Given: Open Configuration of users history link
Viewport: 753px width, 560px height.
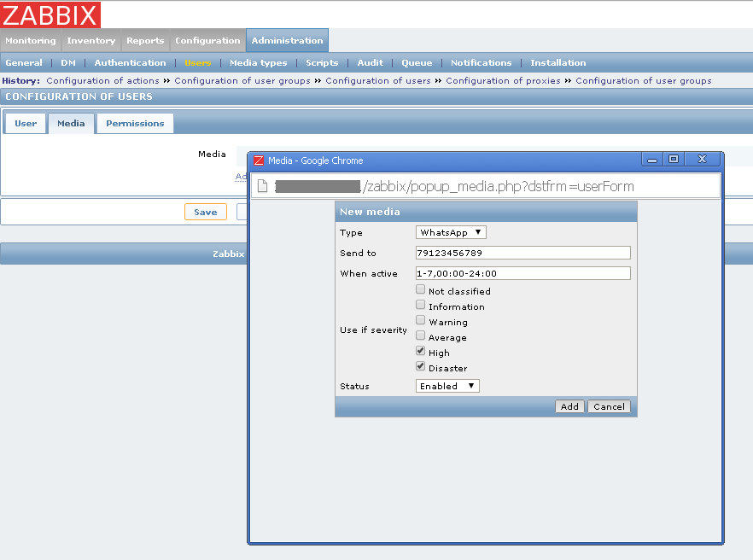Looking at the screenshot, I should pyautogui.click(x=378, y=81).
